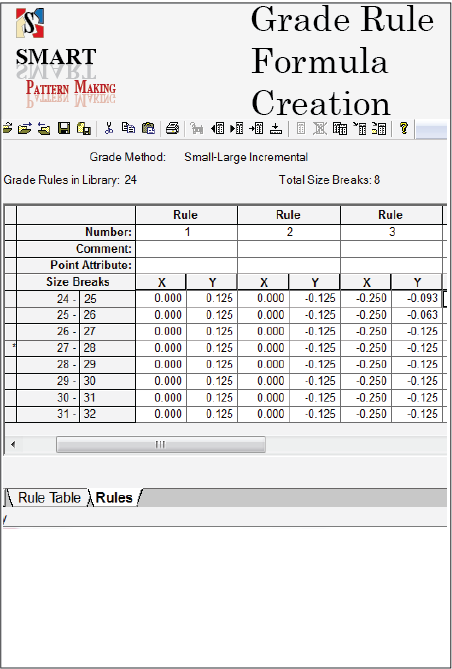This screenshot has height=669, width=452.
Task: Click the Rule number 2 cell
Action: coord(289,232)
